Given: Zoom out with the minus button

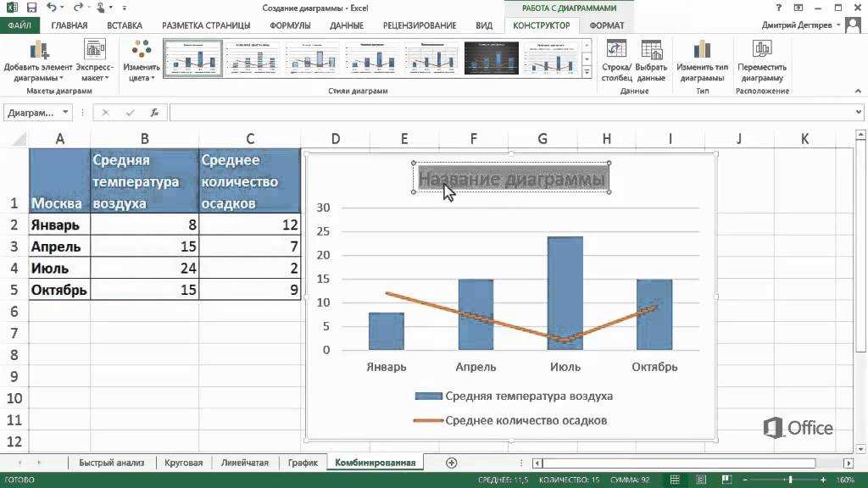Looking at the screenshot, I should (746, 480).
